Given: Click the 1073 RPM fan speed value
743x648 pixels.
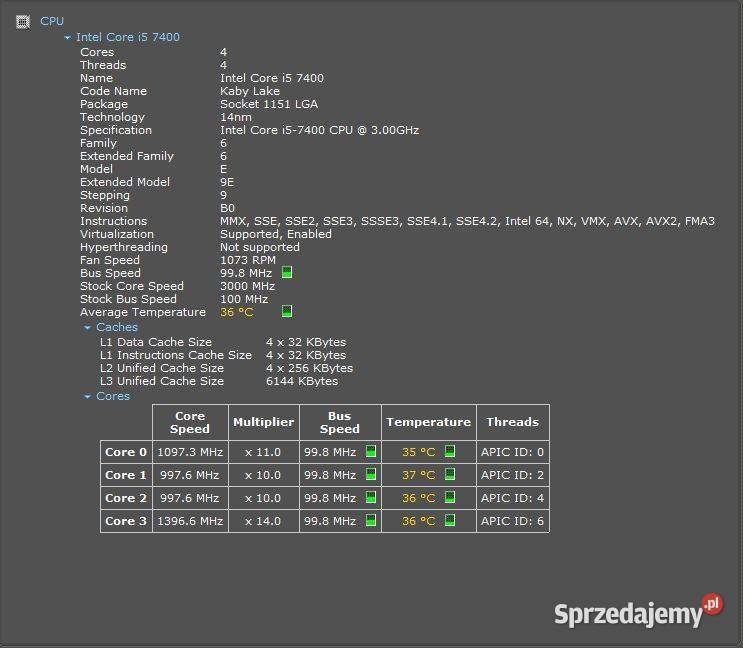Looking at the screenshot, I should point(248,260).
